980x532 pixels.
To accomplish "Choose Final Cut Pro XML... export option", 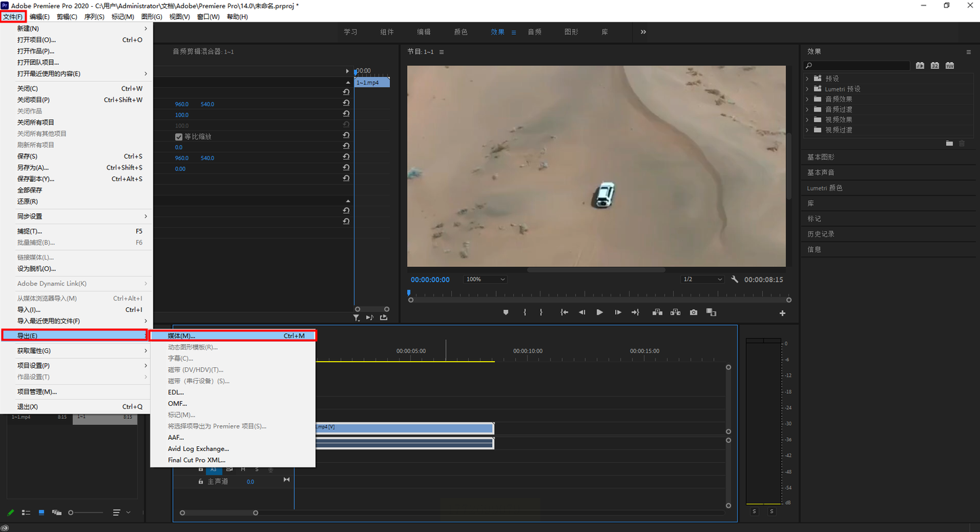I will click(x=197, y=460).
